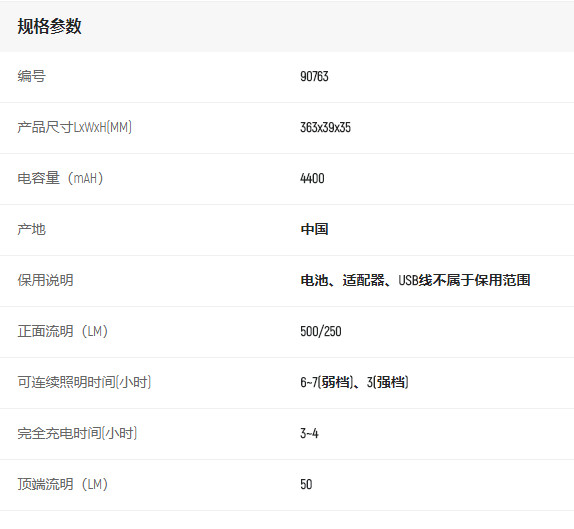The image size is (574, 529).
Task: Select the 顶端流明 (LM) label
Action: [63, 484]
